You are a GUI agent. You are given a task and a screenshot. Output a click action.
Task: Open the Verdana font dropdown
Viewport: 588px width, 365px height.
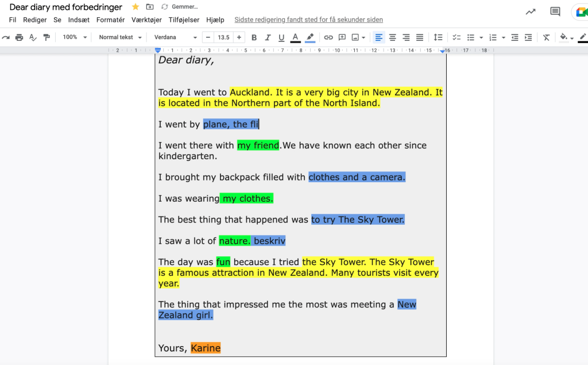pos(175,37)
